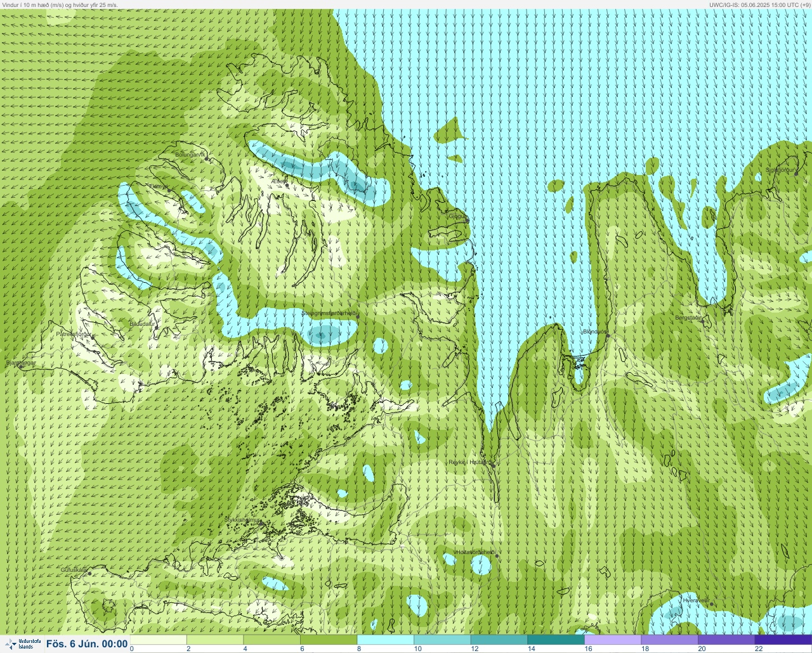Click the Bjargtangar station label
Screen dimensions: 812x653
(x=21, y=363)
